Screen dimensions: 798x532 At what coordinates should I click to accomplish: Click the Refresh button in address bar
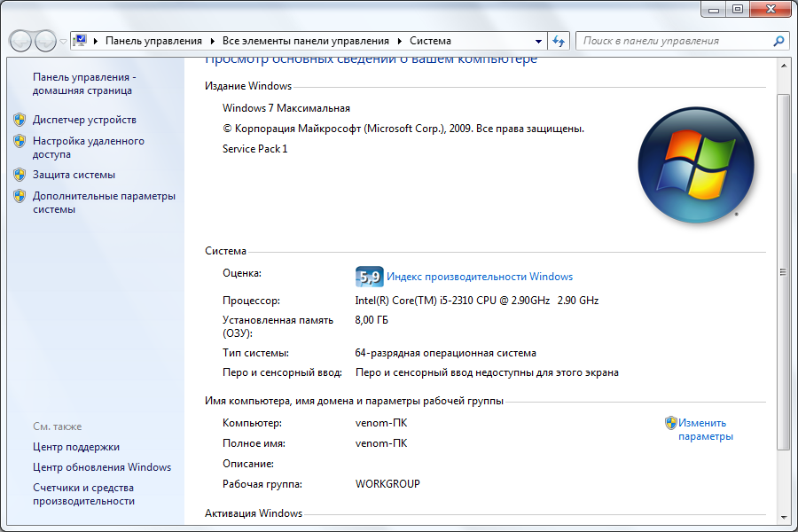point(559,42)
